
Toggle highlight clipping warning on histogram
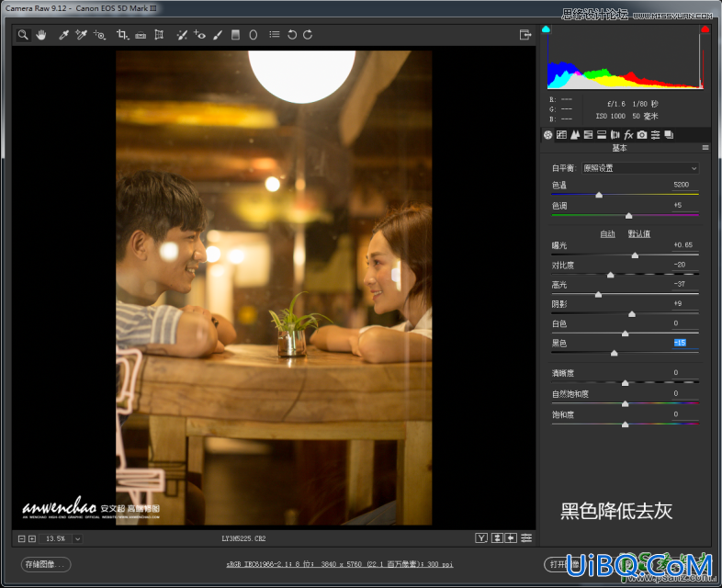705,29
